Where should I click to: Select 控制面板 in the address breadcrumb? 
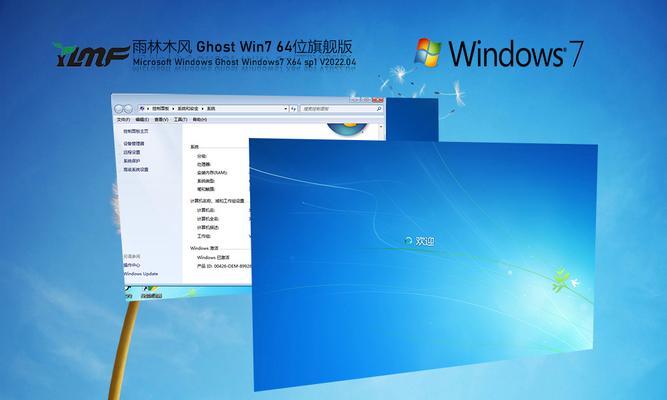point(160,109)
